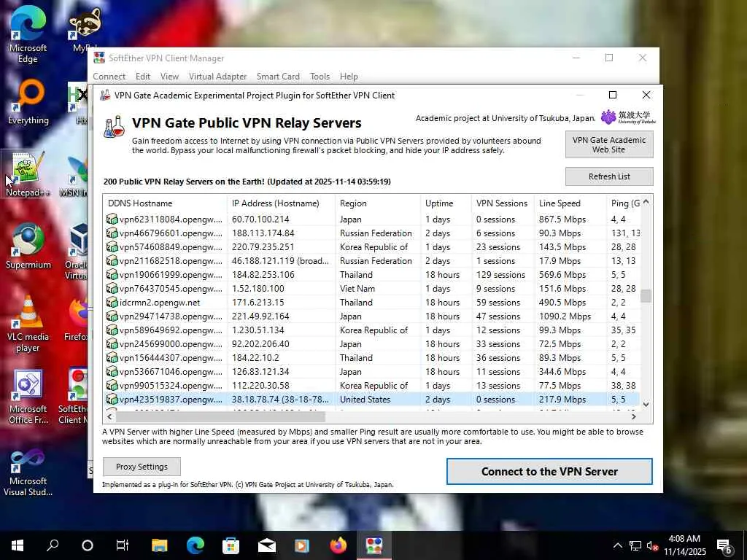
Task: Open Edge browser from the taskbar
Action: [196, 545]
